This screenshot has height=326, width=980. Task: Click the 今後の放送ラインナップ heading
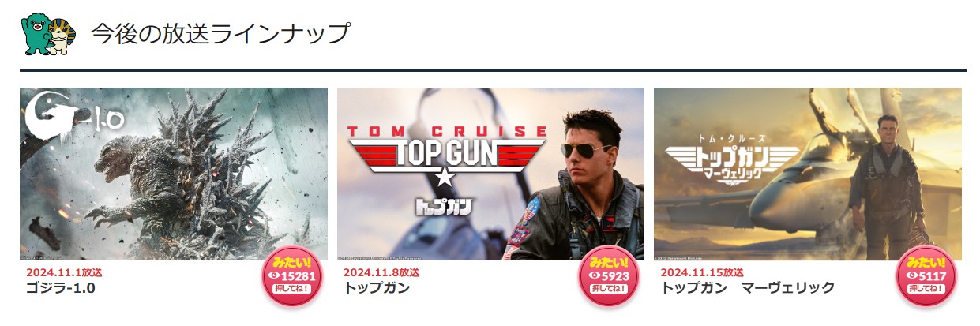click(220, 34)
